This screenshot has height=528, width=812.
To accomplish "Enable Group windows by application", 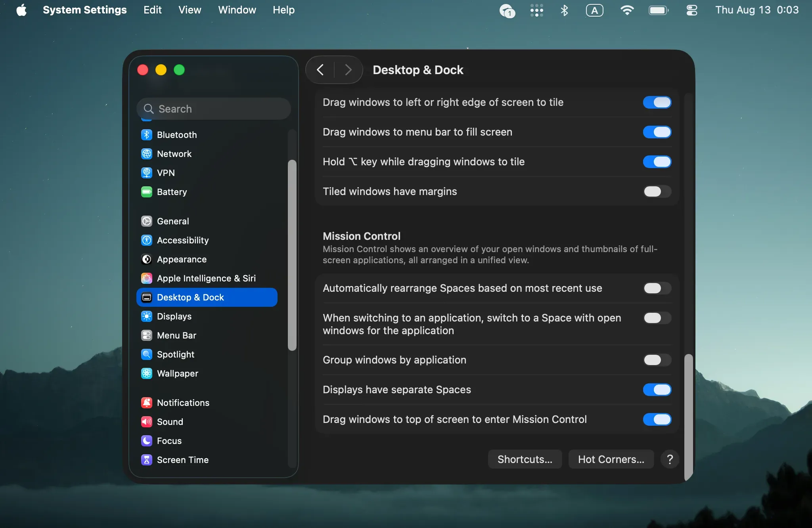I will click(x=657, y=360).
